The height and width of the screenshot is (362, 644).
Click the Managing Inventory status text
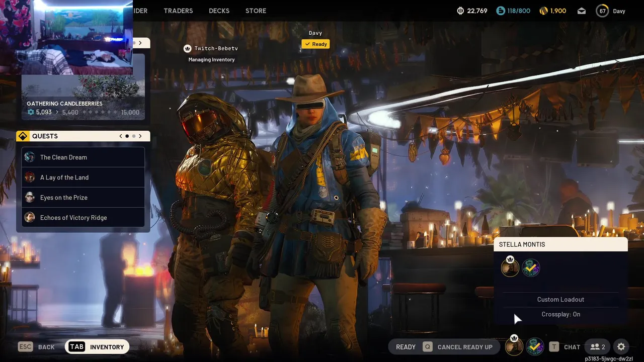click(211, 59)
